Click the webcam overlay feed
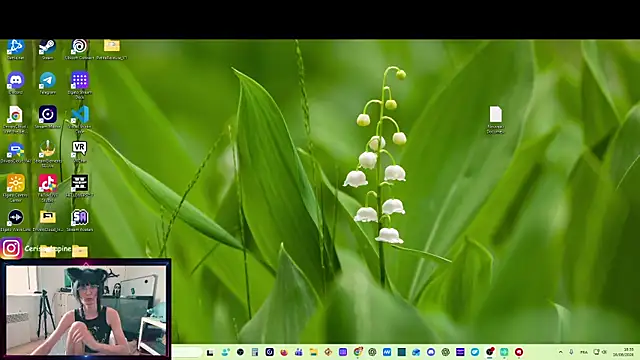 tap(86, 310)
